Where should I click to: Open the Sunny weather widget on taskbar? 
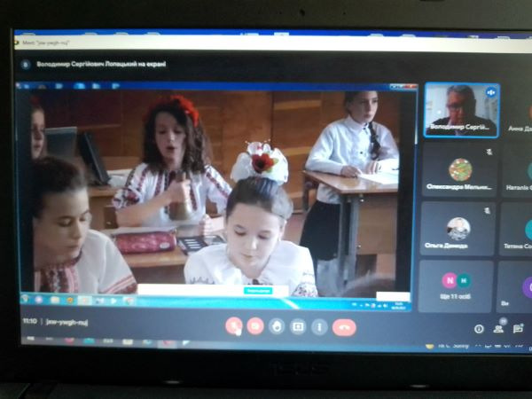coord(449,346)
